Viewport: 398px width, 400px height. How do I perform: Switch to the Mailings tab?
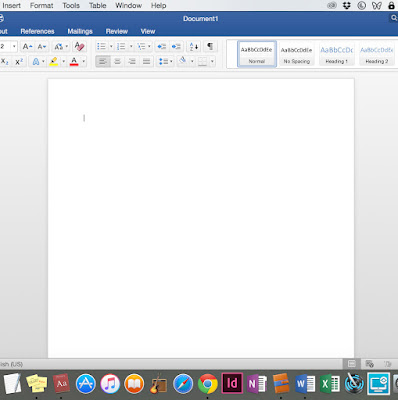coord(80,31)
